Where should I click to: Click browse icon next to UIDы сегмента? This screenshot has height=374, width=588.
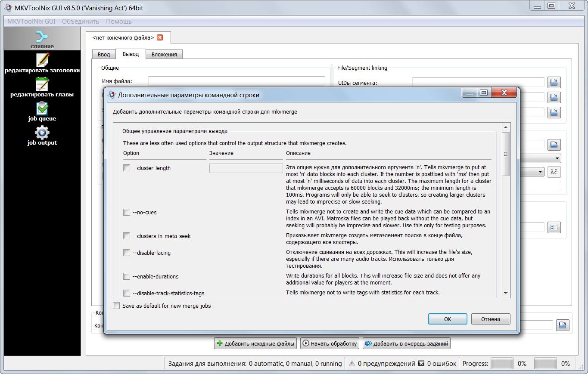(554, 82)
